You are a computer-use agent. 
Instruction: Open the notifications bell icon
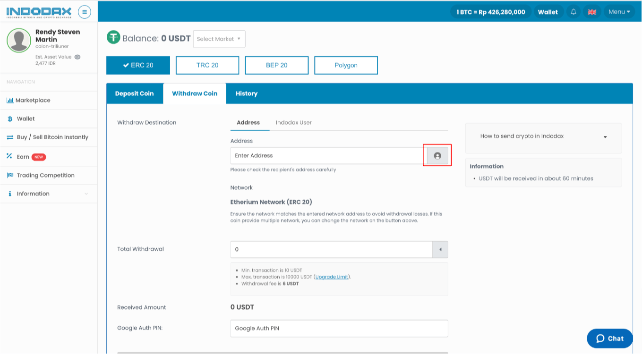pyautogui.click(x=574, y=12)
